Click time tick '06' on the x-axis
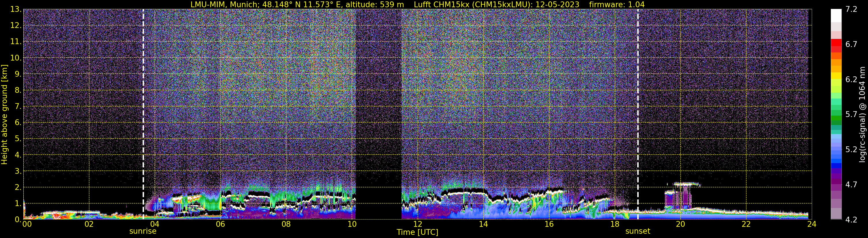Image resolution: width=868 pixels, height=238 pixels. click(220, 224)
